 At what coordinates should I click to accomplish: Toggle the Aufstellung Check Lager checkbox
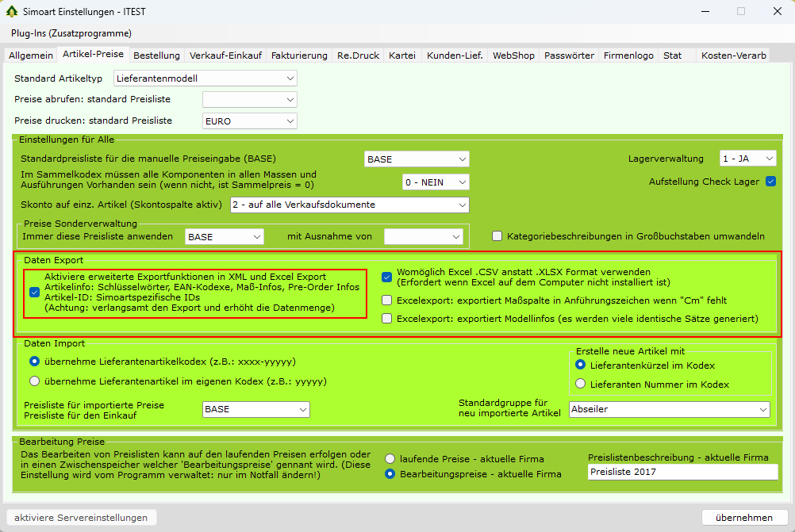tap(770, 182)
